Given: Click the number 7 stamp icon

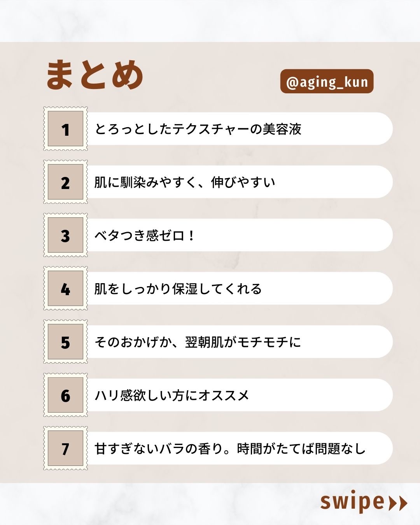Looking at the screenshot, I should pos(65,448).
